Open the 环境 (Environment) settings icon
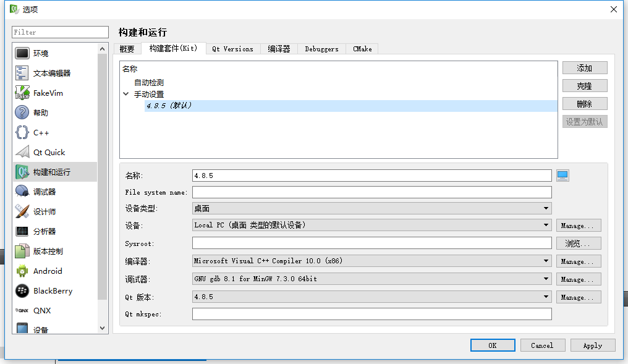 (22, 53)
